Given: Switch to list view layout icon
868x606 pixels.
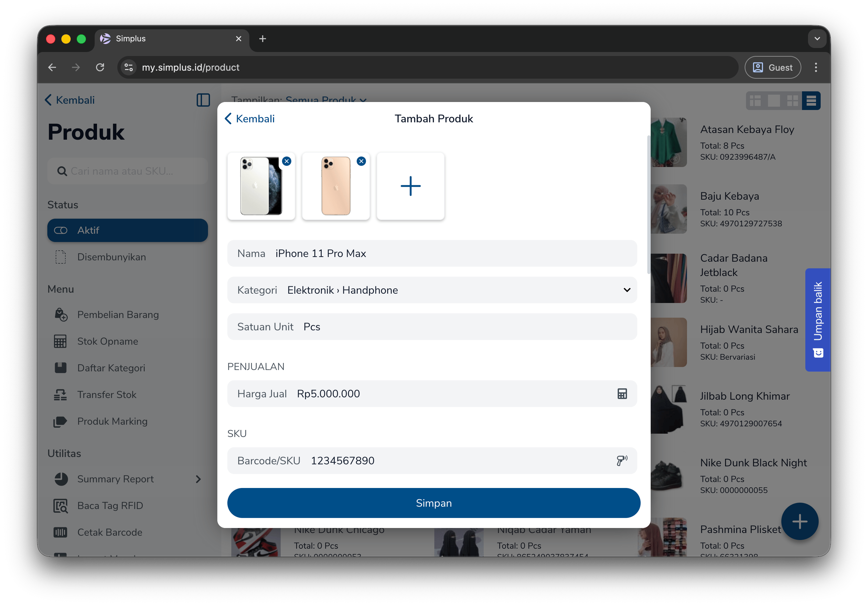Looking at the screenshot, I should pos(811,101).
